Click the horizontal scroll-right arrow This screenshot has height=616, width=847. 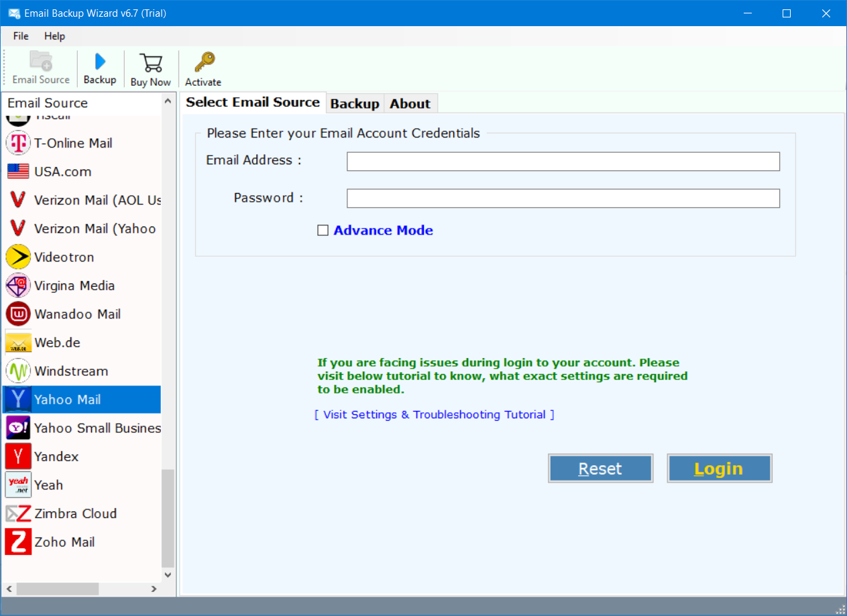[x=154, y=589]
